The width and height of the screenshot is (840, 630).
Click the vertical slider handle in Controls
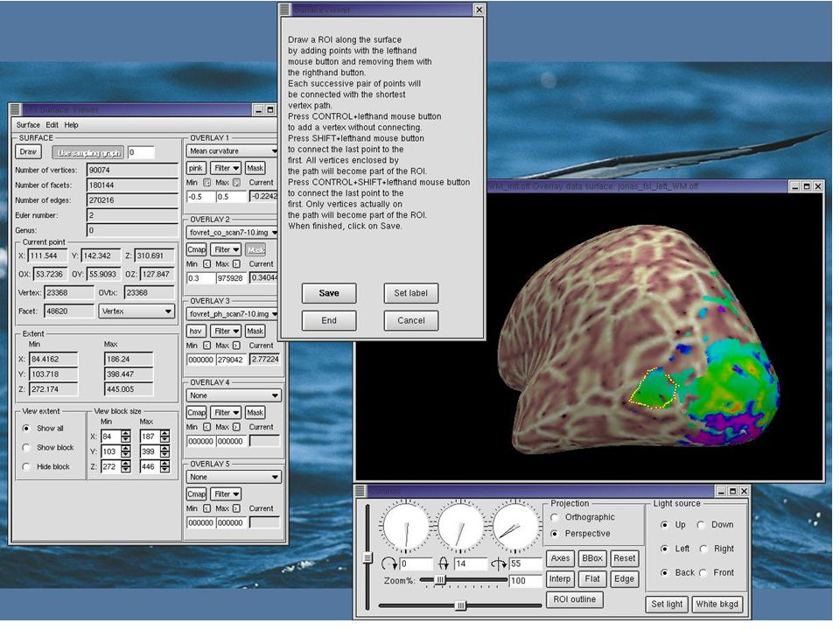tap(367, 557)
